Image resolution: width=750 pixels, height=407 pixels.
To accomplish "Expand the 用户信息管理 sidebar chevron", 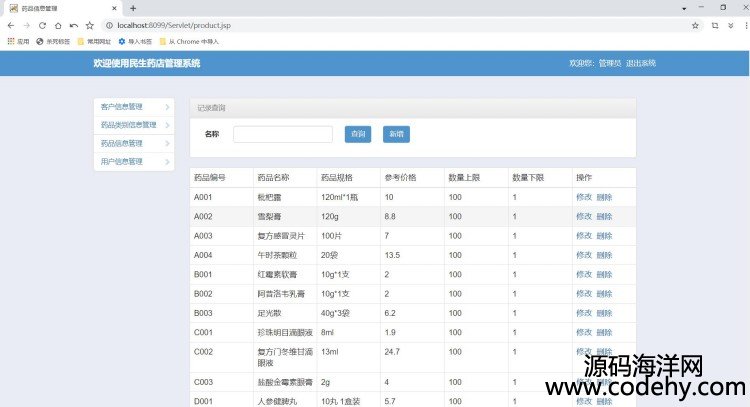I will point(167,161).
